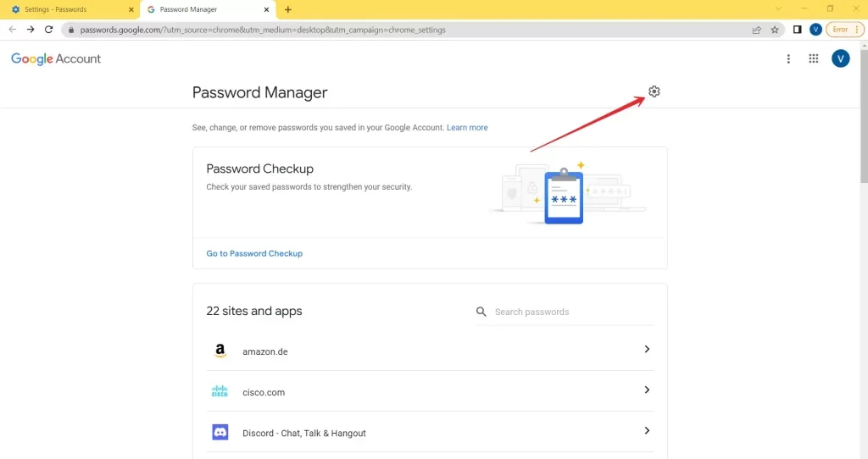Toggle the Chrome side panel

(x=797, y=30)
